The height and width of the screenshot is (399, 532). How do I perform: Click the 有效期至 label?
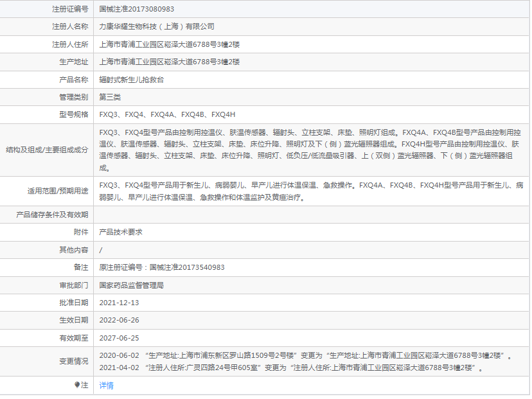74,338
